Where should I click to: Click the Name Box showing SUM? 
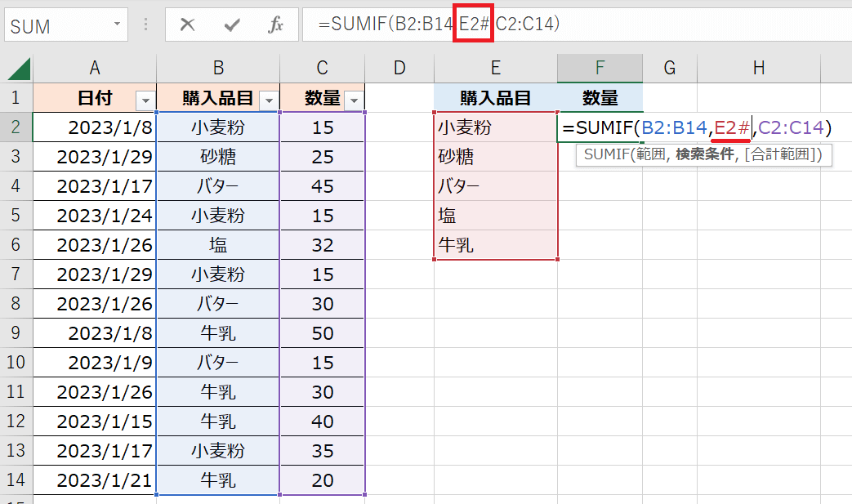pos(57,26)
